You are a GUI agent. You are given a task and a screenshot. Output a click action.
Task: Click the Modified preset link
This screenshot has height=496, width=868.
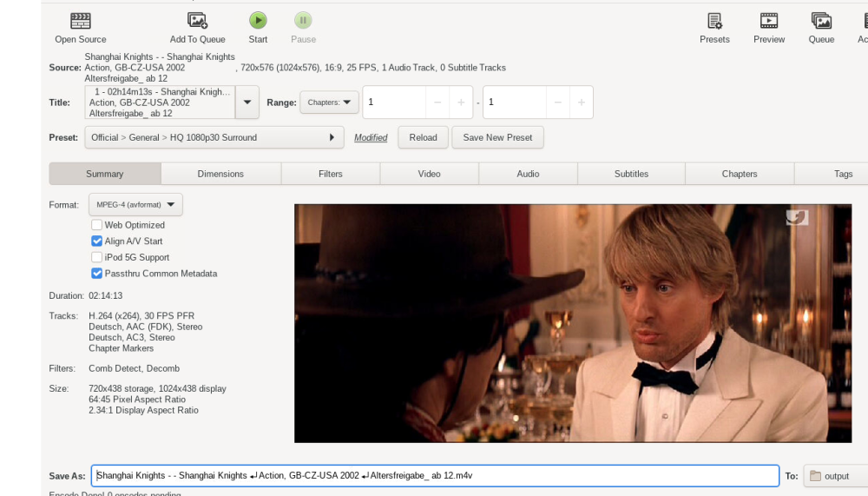click(371, 137)
